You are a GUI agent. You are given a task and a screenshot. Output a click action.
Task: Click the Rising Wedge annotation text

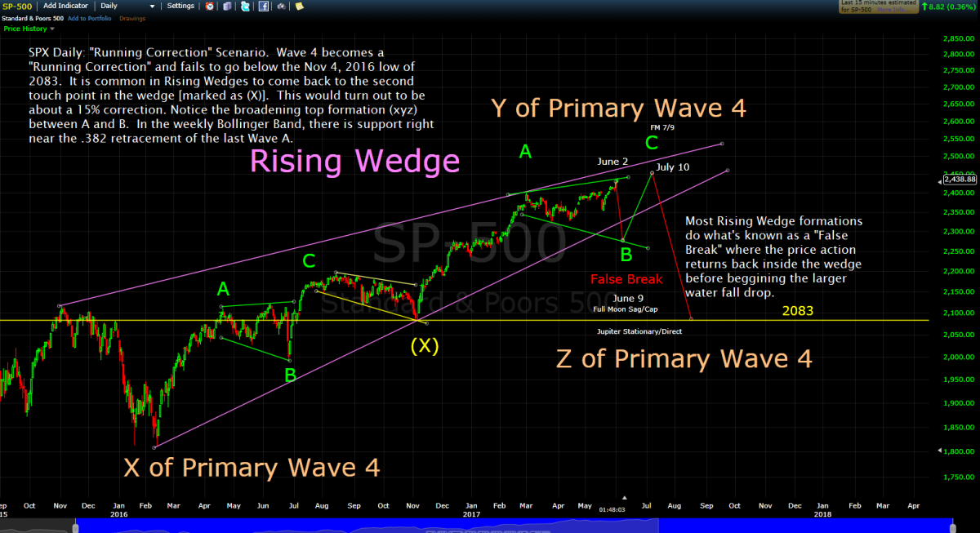[x=354, y=162]
